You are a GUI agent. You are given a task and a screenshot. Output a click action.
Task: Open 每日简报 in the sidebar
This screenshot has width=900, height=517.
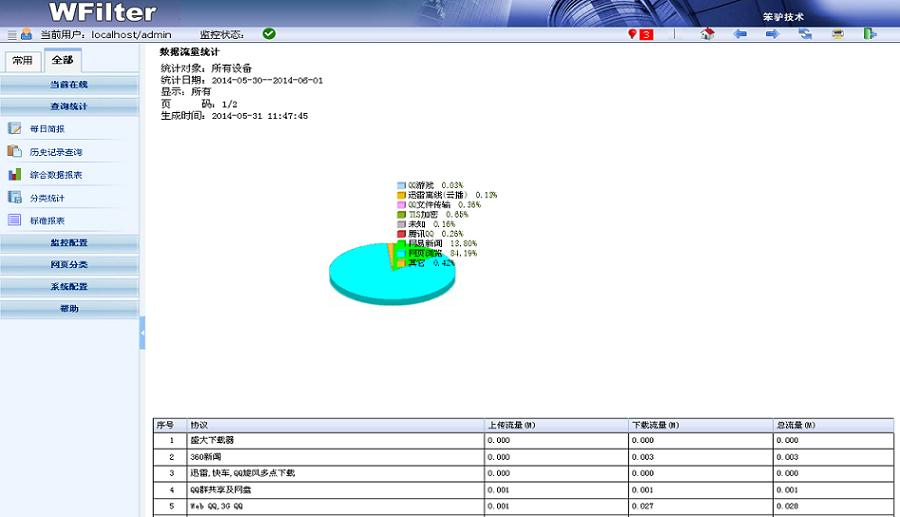(46, 129)
